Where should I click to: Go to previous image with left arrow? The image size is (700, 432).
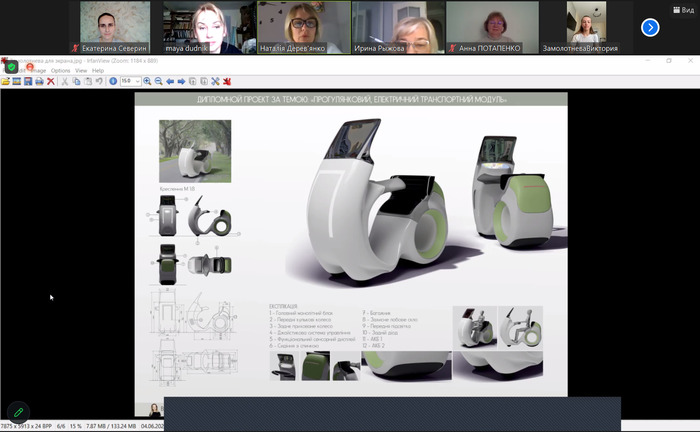170,82
